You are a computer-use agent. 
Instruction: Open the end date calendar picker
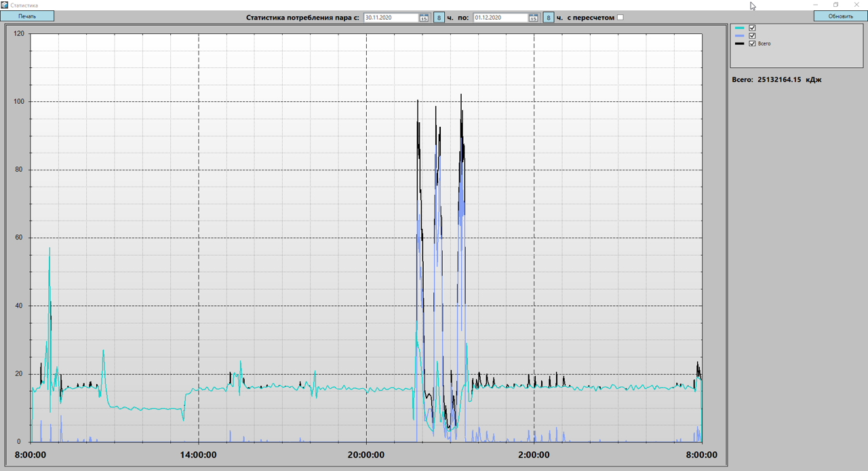pos(533,18)
